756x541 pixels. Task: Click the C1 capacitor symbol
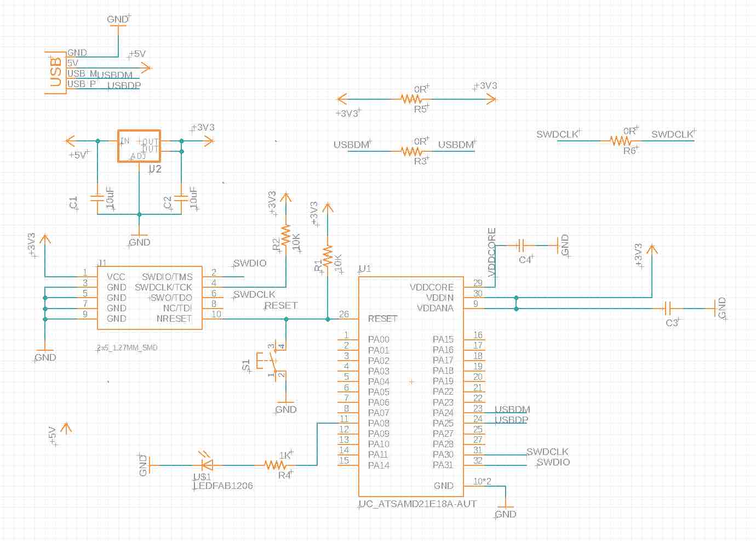click(98, 197)
